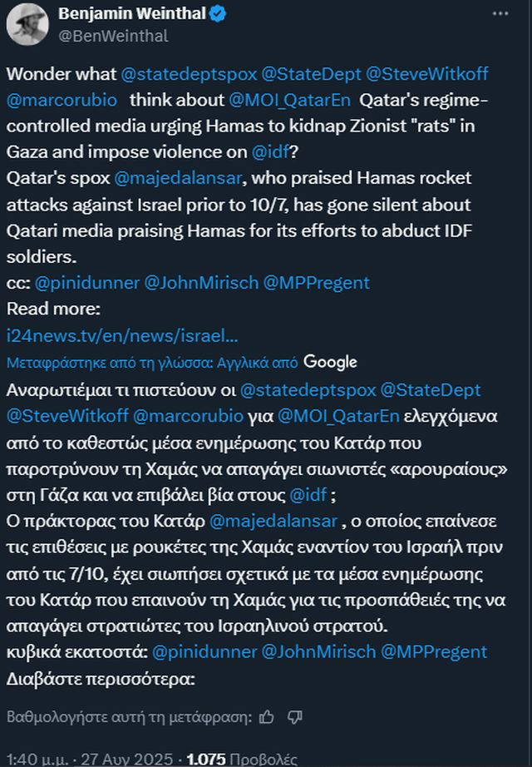Open the three-dot more options menu

point(500,14)
